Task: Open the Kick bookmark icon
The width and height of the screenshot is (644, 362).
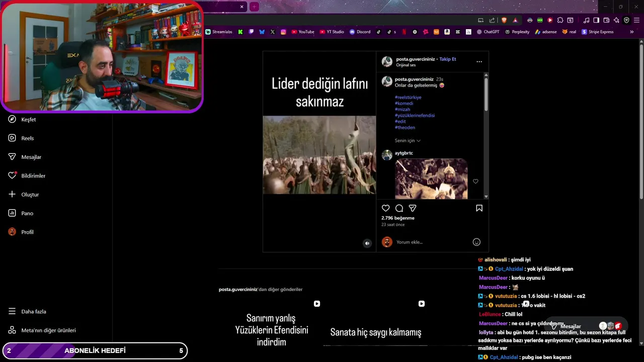Action: (240, 32)
